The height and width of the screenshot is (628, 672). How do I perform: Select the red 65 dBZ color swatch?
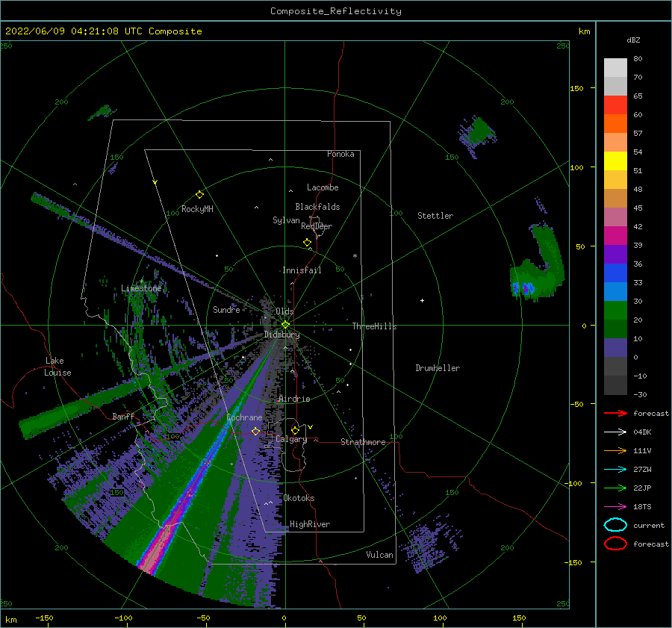615,105
